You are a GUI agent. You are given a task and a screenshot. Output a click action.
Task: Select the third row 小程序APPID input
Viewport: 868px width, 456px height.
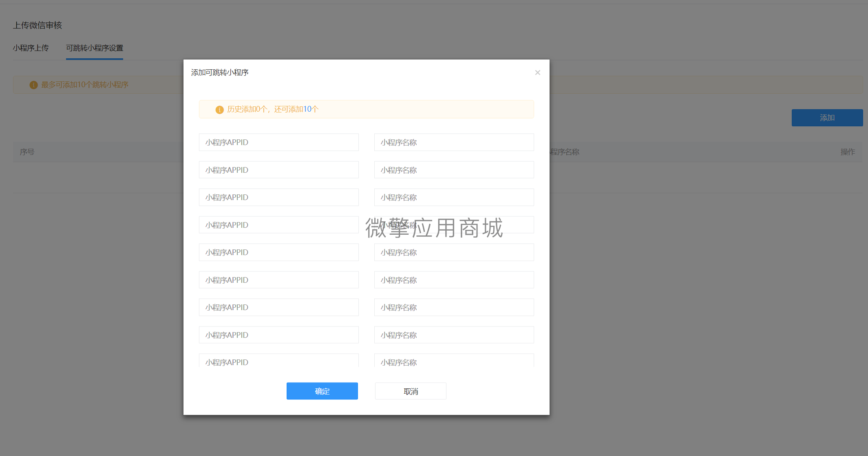coord(279,197)
